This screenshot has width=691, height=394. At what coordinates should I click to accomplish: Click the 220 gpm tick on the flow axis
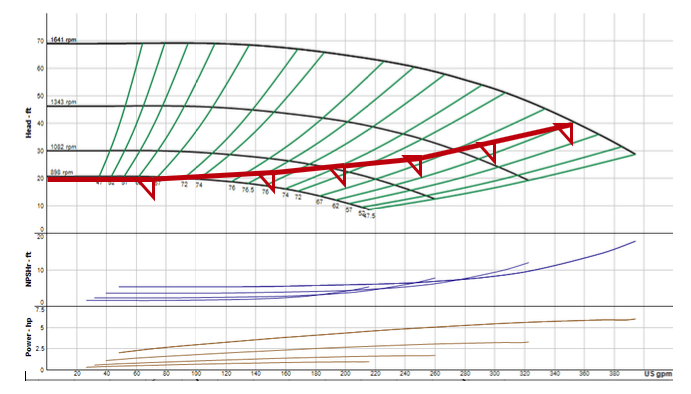[x=375, y=374]
